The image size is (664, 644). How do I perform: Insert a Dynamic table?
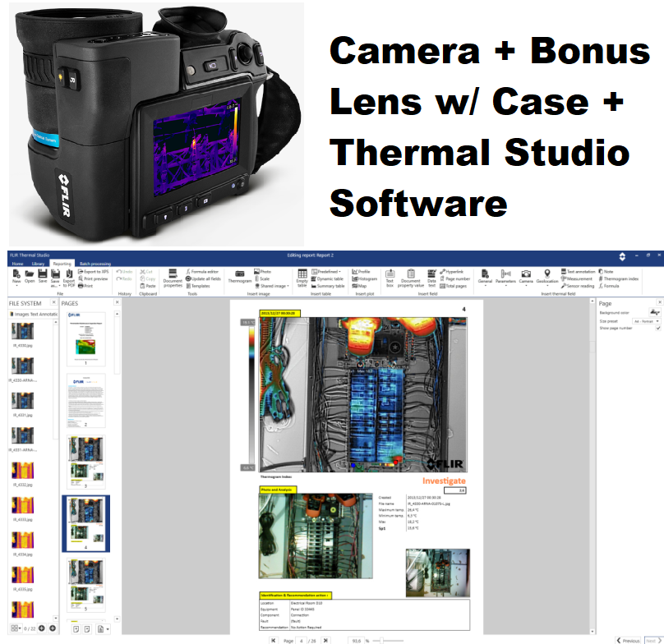(x=327, y=278)
